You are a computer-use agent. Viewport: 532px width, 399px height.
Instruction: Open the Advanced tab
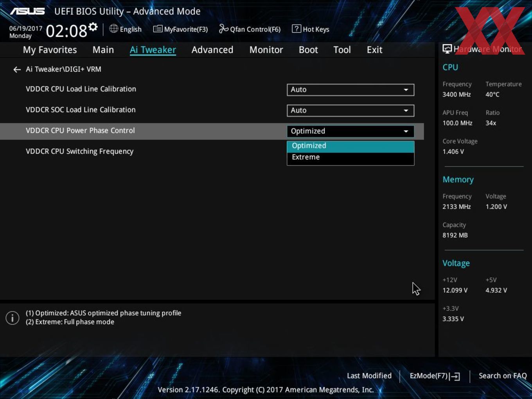click(212, 50)
